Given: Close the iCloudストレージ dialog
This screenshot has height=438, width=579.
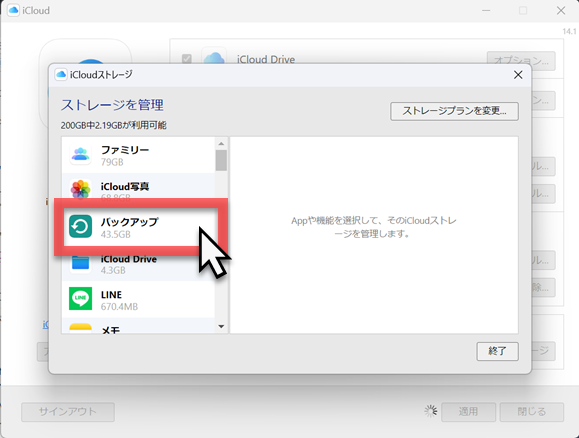Looking at the screenshot, I should 518,75.
